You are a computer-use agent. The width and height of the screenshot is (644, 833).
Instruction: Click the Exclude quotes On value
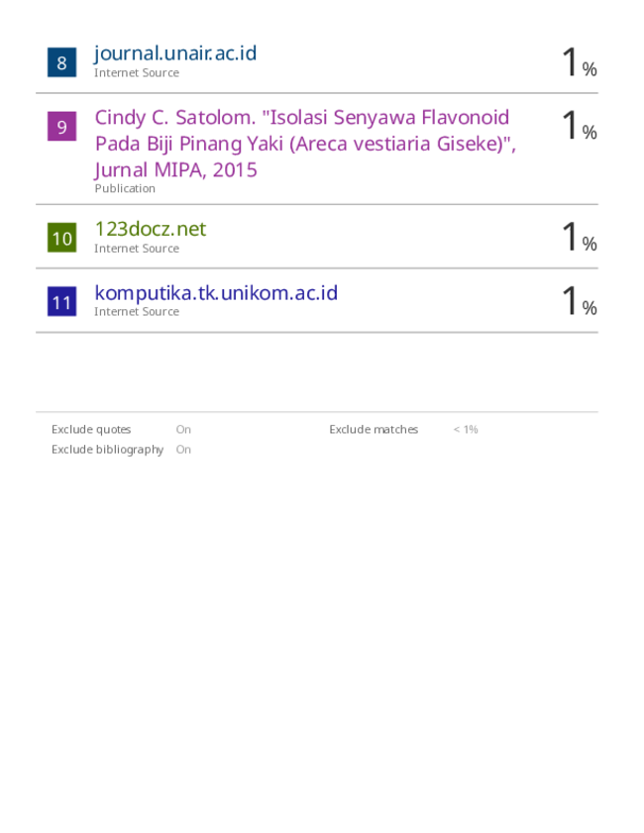(x=183, y=429)
